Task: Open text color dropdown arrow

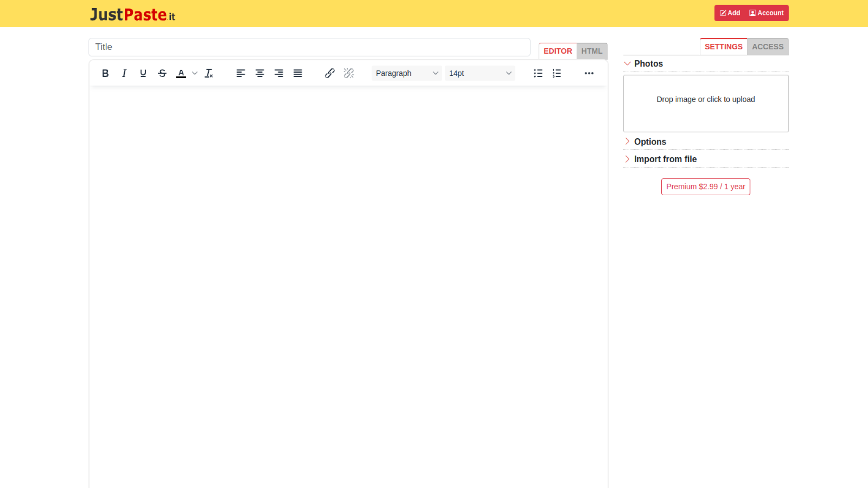Action: (x=195, y=73)
